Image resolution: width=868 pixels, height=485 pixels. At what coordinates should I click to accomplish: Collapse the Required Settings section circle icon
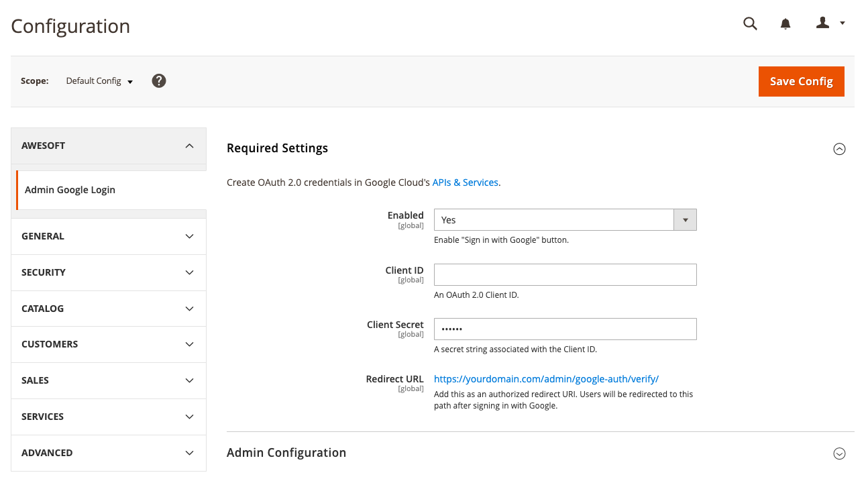[x=839, y=149]
